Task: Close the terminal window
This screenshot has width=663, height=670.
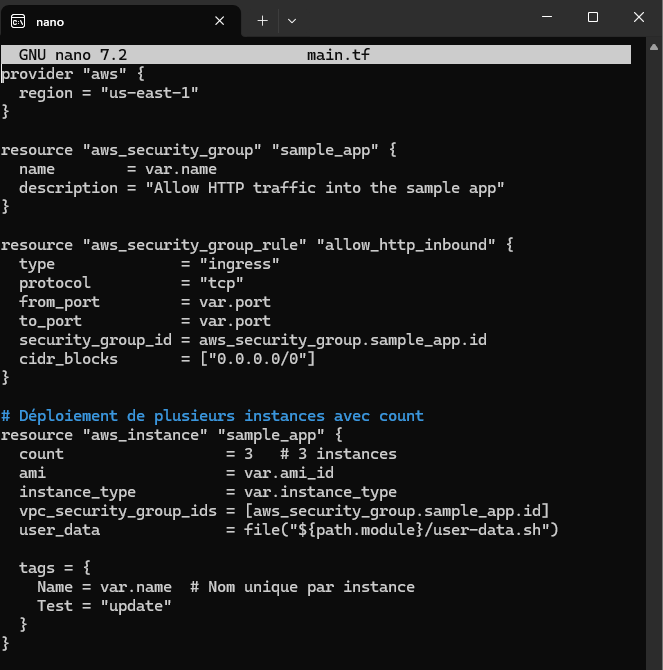Action: tap(637, 17)
